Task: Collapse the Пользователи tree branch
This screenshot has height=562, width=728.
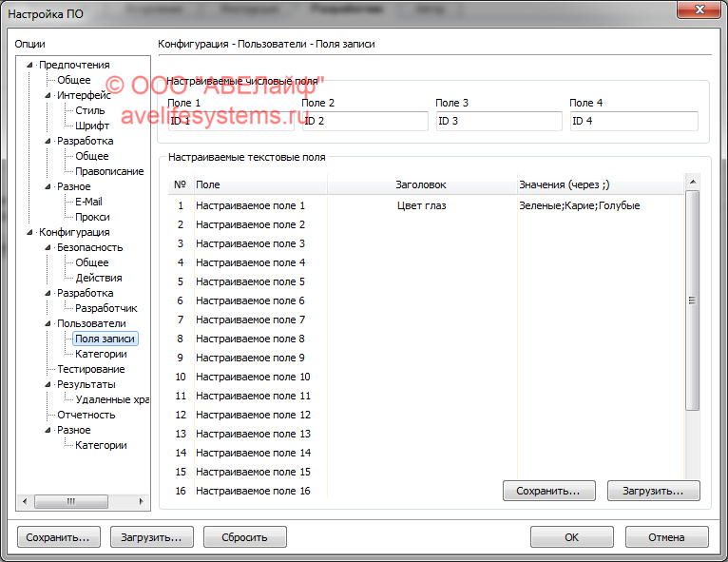Action: pyautogui.click(x=48, y=324)
